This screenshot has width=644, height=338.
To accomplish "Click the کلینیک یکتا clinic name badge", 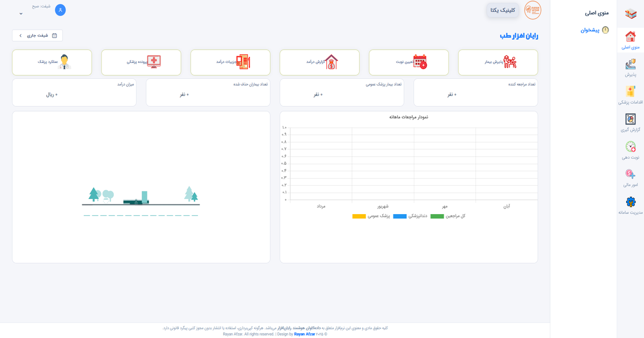I will click(x=503, y=10).
